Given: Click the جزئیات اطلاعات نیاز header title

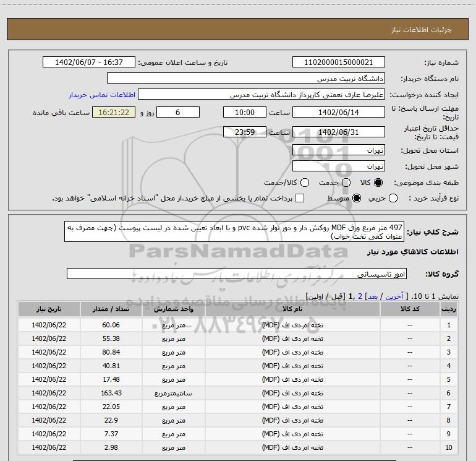Looking at the screenshot, I should coord(422,30).
